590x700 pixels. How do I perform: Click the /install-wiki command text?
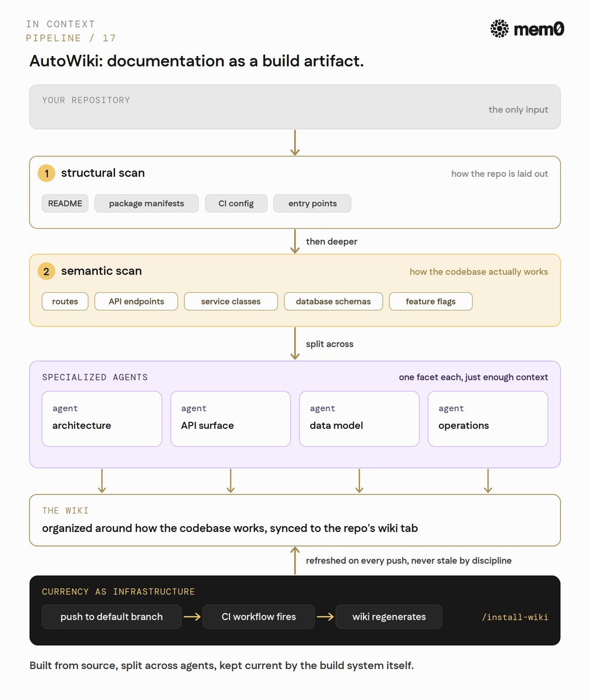pyautogui.click(x=515, y=617)
